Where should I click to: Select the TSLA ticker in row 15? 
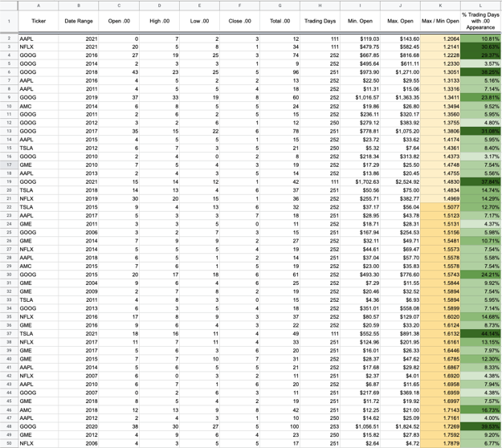39,149
